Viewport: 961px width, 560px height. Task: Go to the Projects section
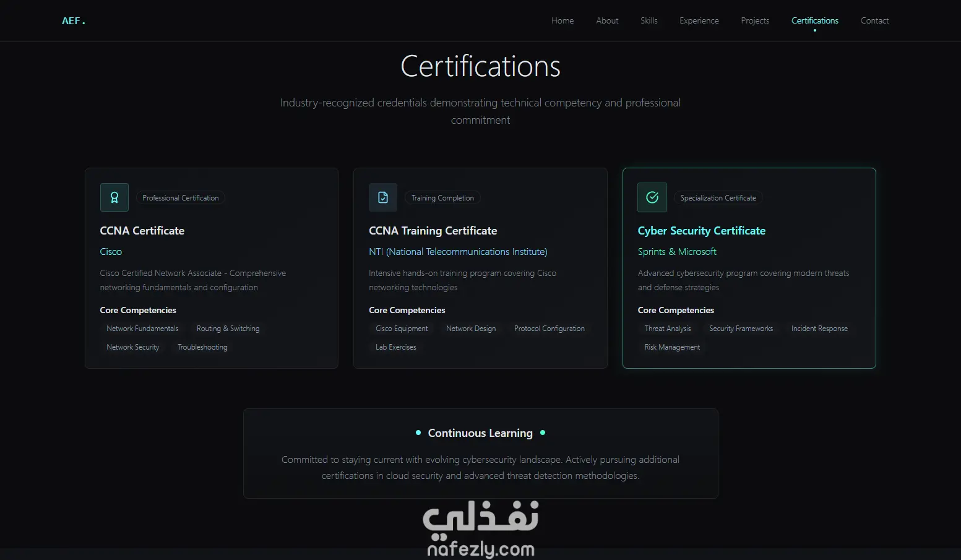coord(755,20)
